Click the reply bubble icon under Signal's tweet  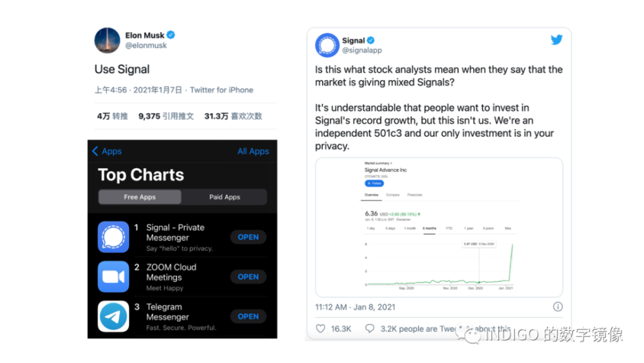click(370, 329)
